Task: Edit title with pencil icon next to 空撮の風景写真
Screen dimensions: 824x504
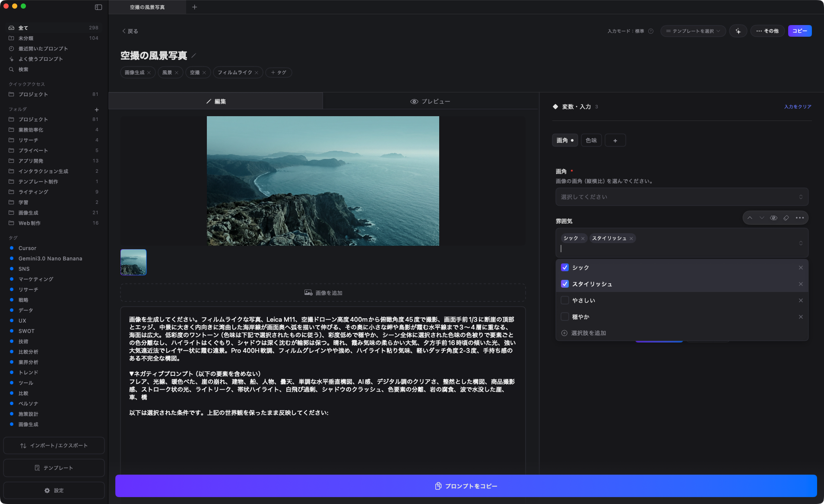Action: coord(194,55)
